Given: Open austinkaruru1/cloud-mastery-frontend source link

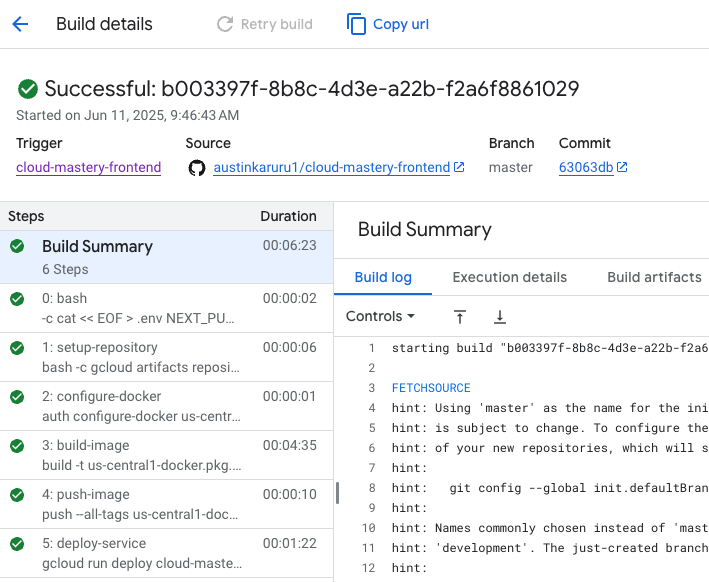Looking at the screenshot, I should [331, 167].
